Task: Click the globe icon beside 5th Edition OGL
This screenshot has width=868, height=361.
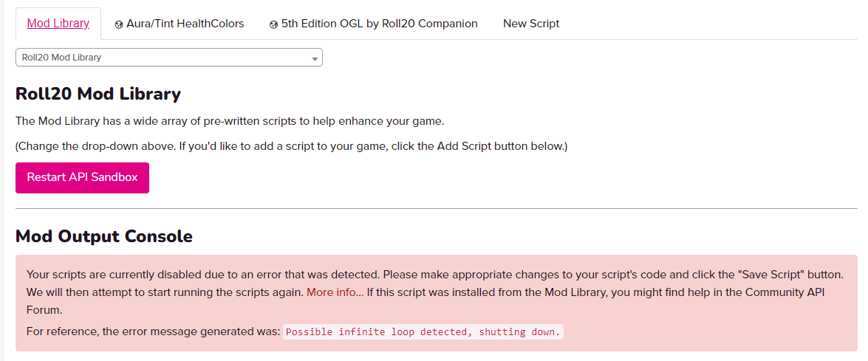Action: click(x=273, y=24)
